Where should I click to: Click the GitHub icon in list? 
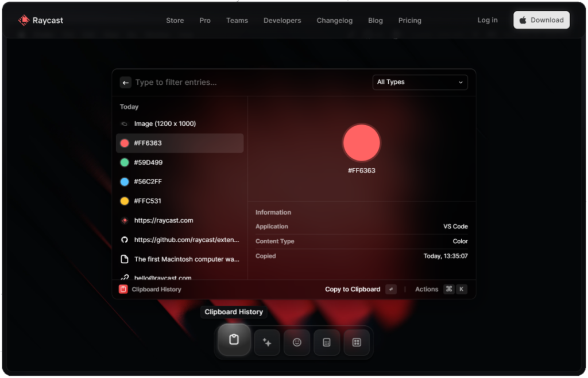coord(125,240)
